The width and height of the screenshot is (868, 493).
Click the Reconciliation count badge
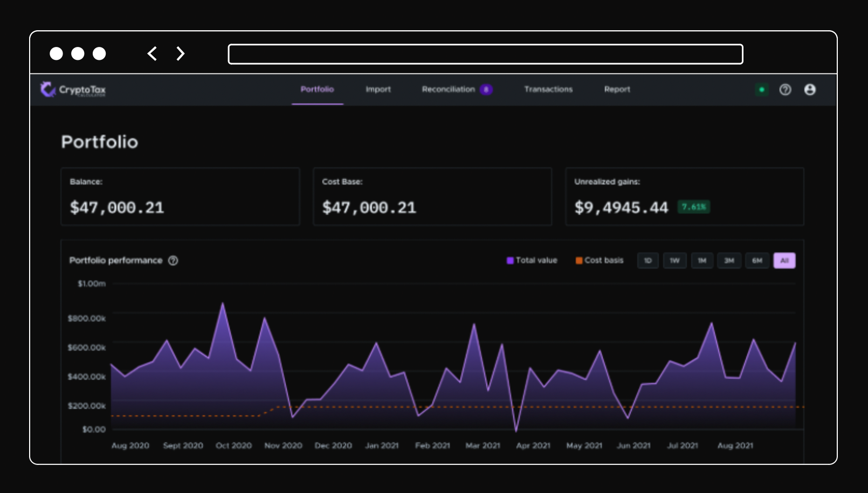point(486,90)
